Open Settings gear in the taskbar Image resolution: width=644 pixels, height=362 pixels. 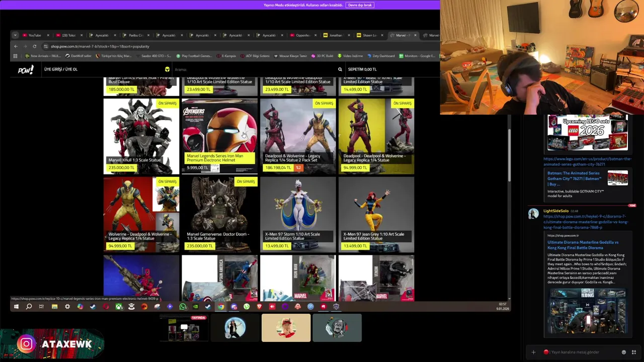pos(67,307)
